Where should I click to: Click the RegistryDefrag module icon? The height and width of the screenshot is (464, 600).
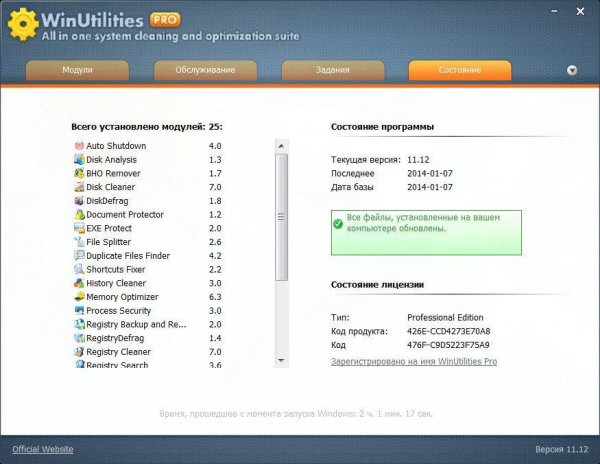pos(79,338)
